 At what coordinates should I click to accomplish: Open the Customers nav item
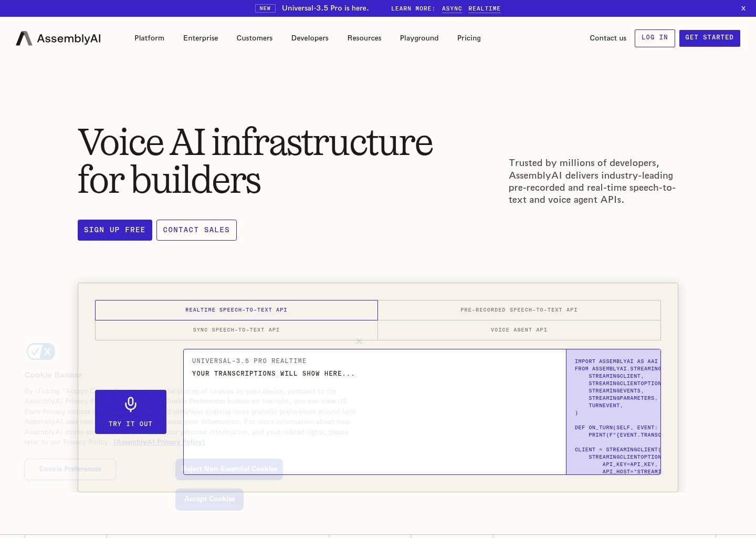click(x=255, y=38)
